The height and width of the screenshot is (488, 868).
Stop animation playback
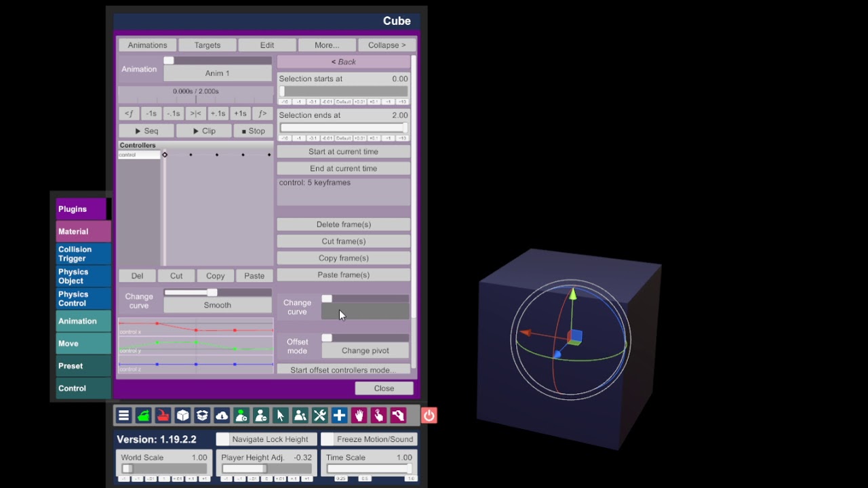click(x=254, y=131)
